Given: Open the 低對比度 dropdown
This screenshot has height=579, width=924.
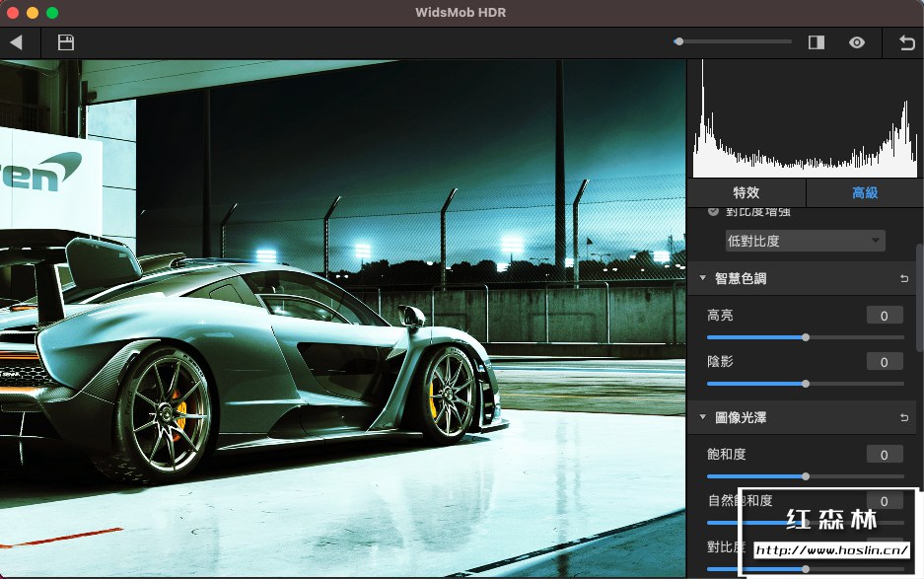Looking at the screenshot, I should [805, 241].
